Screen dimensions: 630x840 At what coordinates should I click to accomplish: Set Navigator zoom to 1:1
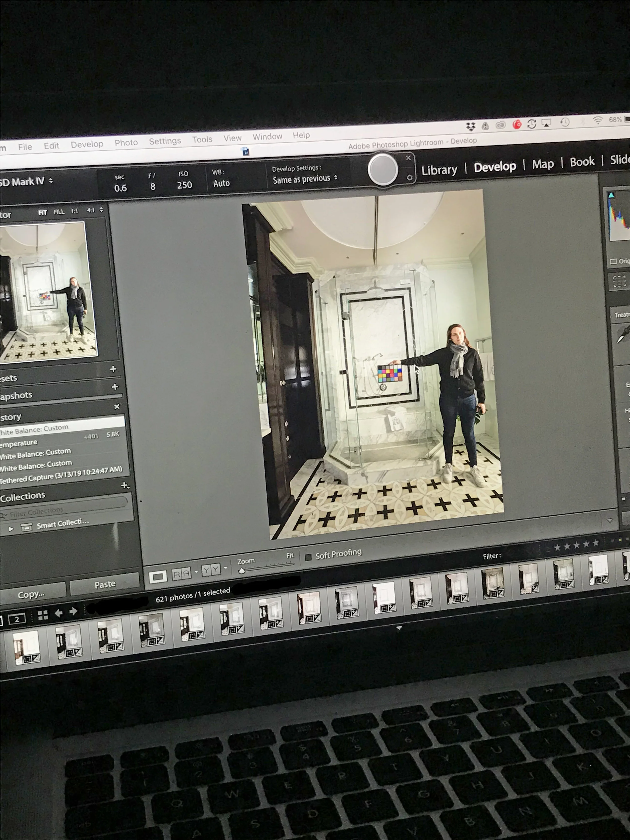pyautogui.click(x=74, y=211)
